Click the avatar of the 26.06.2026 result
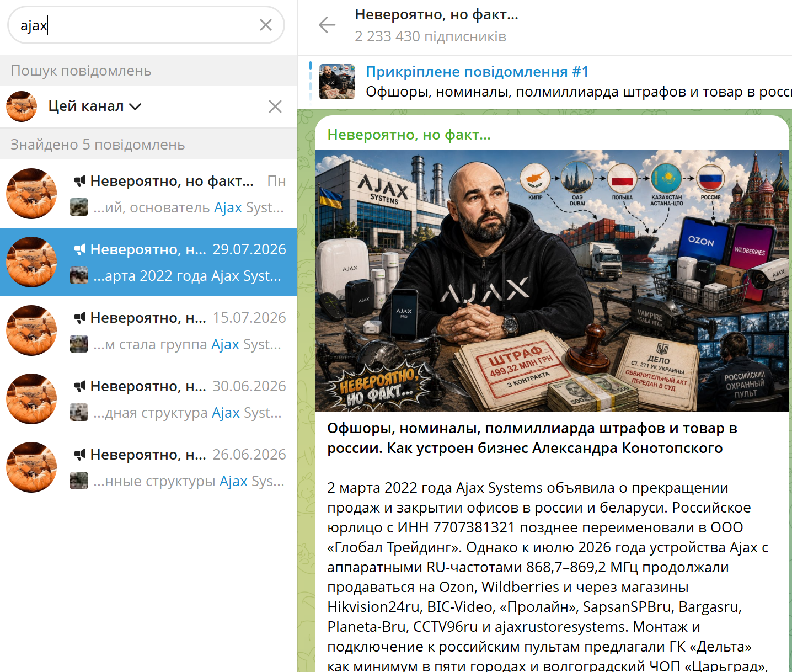This screenshot has height=672, width=792. point(31,467)
